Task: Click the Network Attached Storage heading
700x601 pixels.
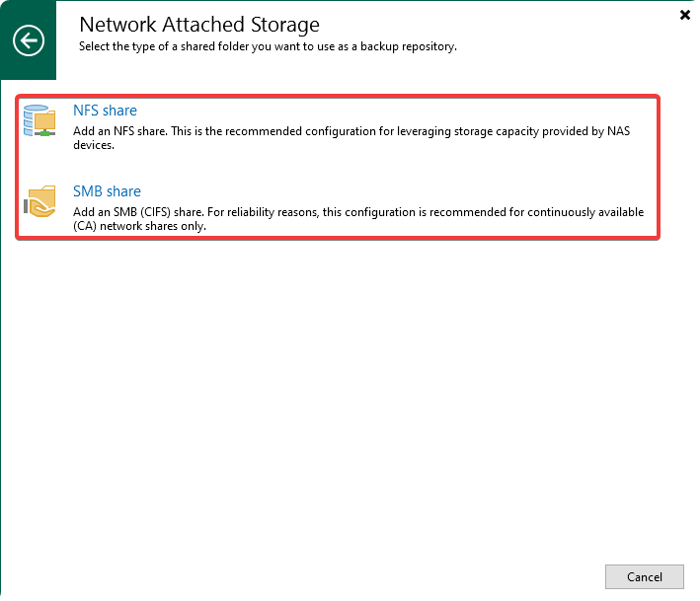Action: click(x=199, y=24)
